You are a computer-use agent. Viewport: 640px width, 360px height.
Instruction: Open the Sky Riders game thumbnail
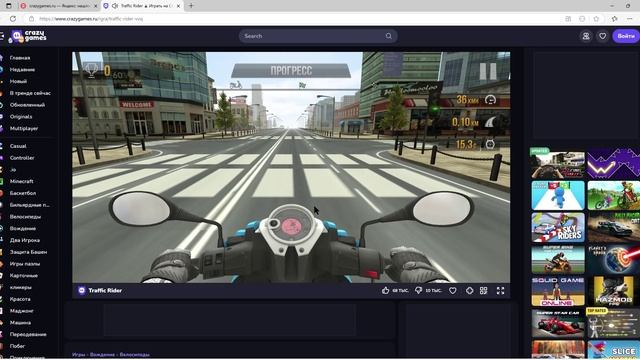pyautogui.click(x=558, y=227)
